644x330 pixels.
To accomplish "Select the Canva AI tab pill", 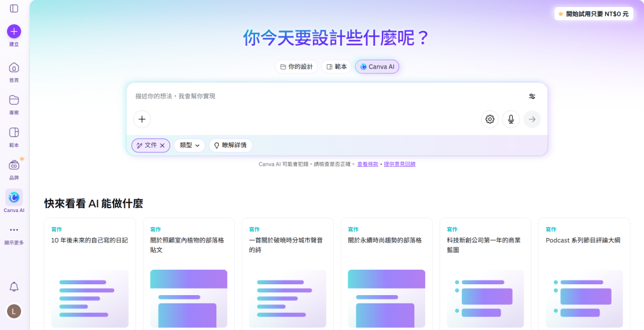I will [x=377, y=67].
